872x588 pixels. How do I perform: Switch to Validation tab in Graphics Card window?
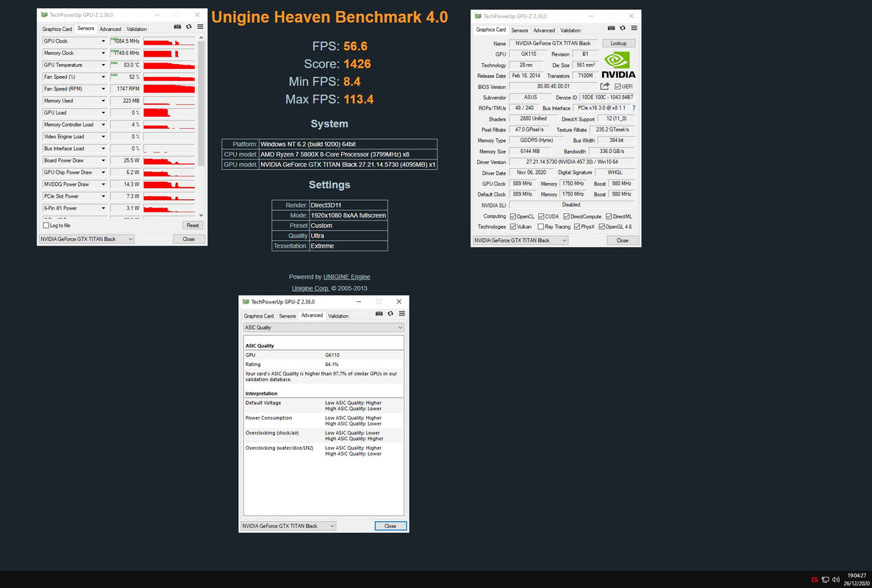[x=570, y=31]
